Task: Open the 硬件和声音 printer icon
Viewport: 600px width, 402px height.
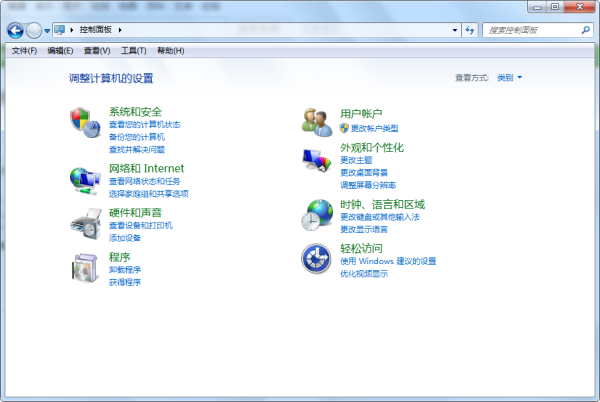Action: tap(86, 224)
